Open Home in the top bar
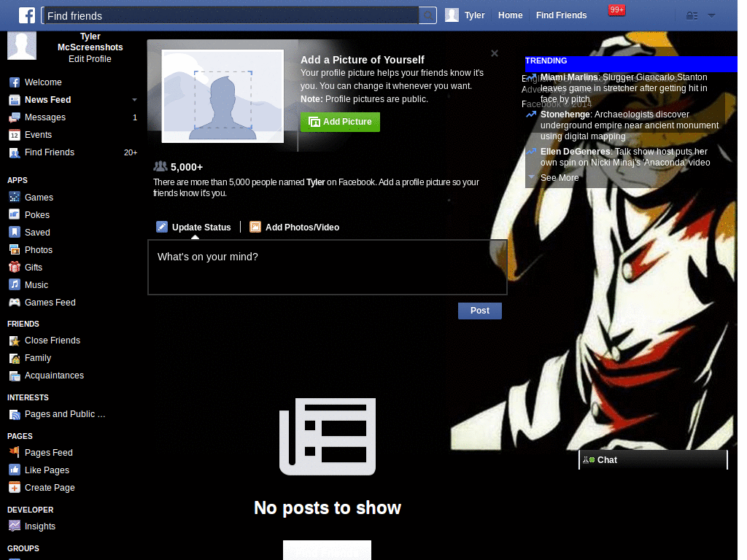The height and width of the screenshot is (560, 747). coord(510,15)
